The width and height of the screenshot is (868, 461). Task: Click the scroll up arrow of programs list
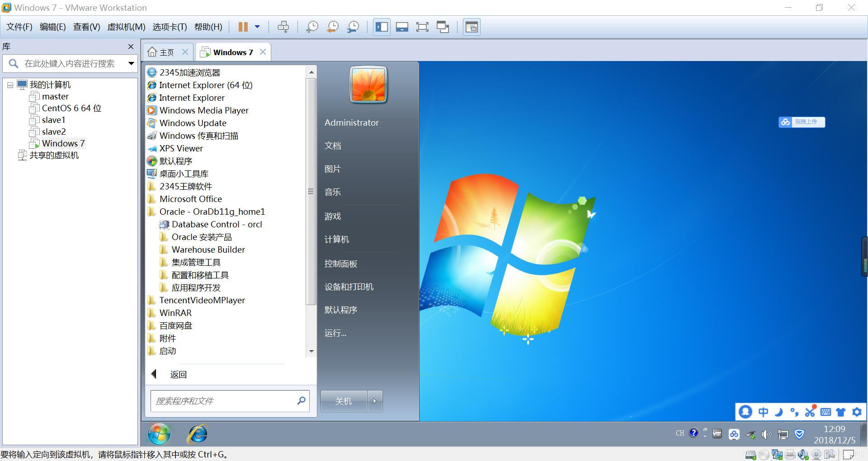click(311, 72)
